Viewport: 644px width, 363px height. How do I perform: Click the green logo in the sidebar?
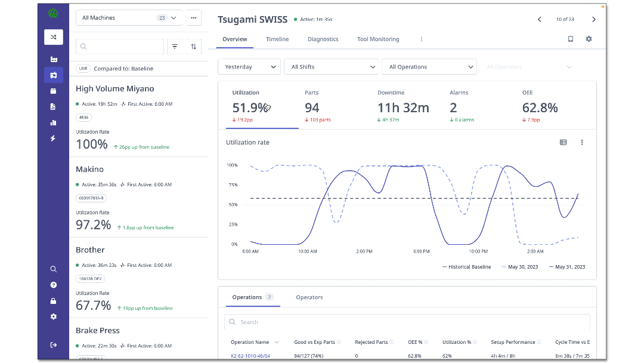coord(53,14)
